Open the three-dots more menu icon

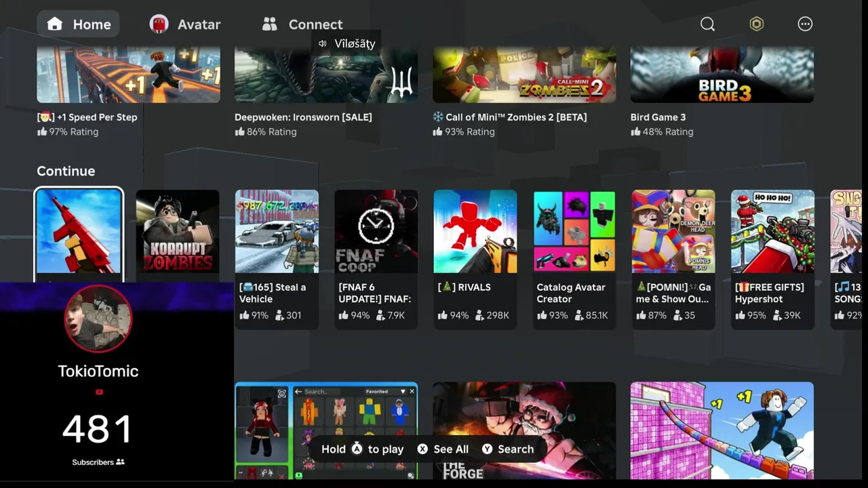[805, 24]
